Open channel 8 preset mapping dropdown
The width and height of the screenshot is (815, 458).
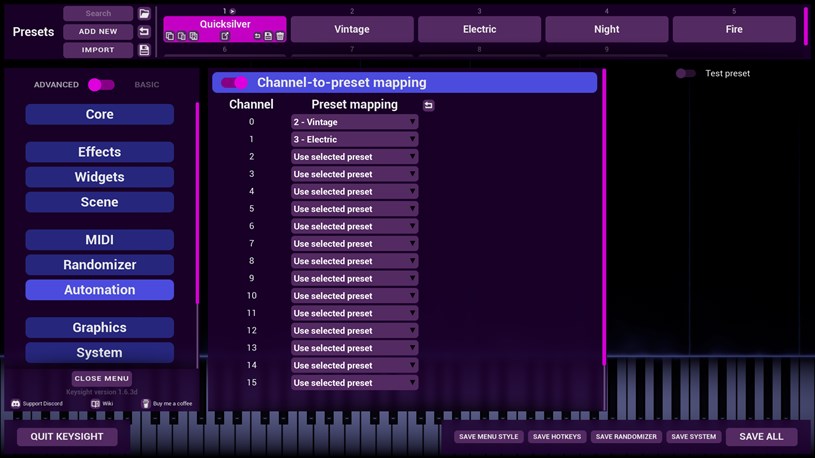coord(354,261)
